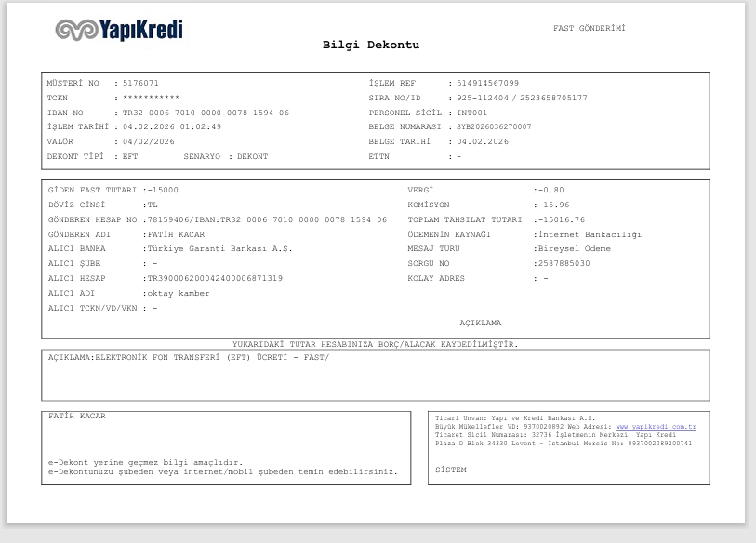Click the YapıKredi logo

[x=119, y=30]
